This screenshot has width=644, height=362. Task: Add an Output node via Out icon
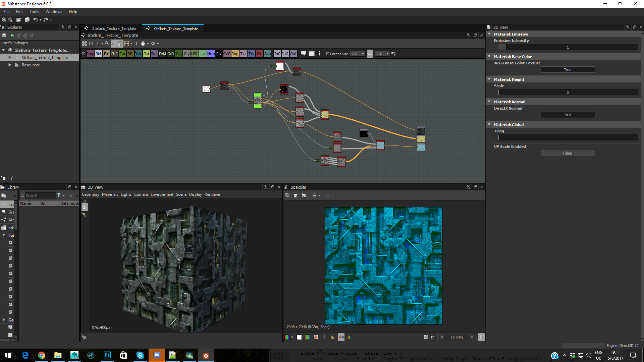pos(293,54)
